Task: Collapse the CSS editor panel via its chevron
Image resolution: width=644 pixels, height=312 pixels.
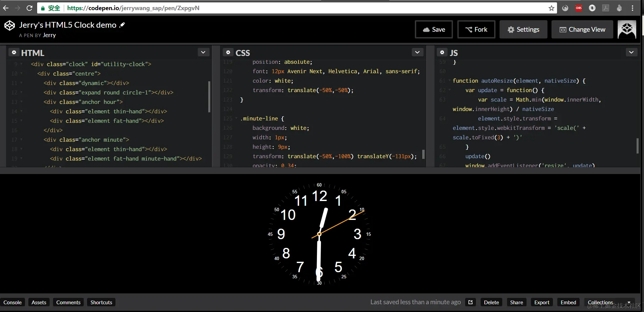Action: [418, 52]
